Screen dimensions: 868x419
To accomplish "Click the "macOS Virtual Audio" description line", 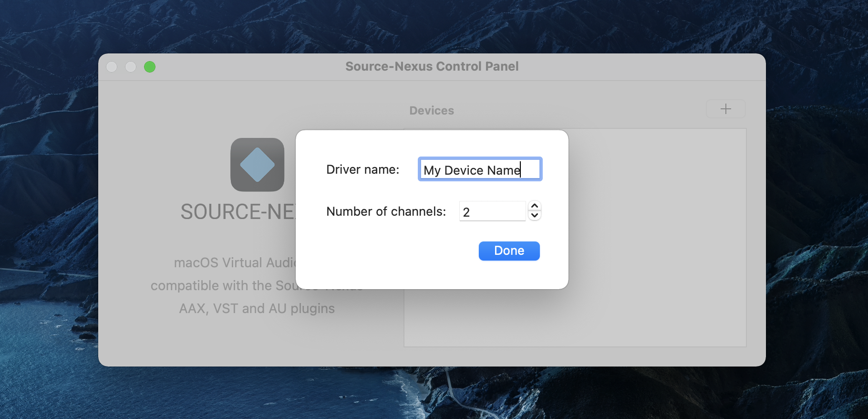I will (x=235, y=263).
